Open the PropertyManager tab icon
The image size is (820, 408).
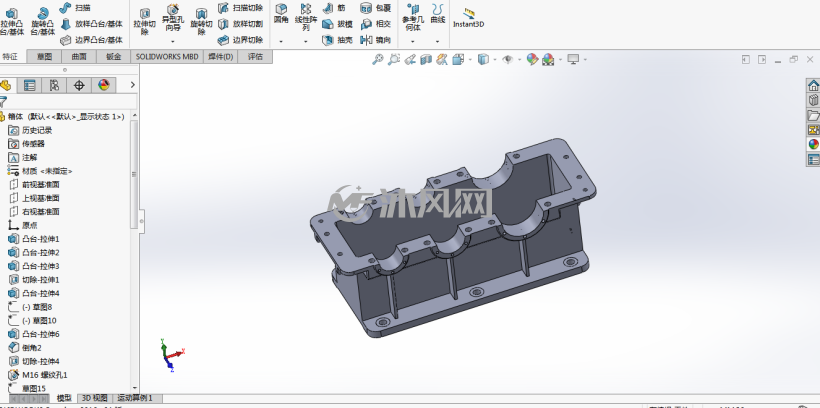point(30,85)
